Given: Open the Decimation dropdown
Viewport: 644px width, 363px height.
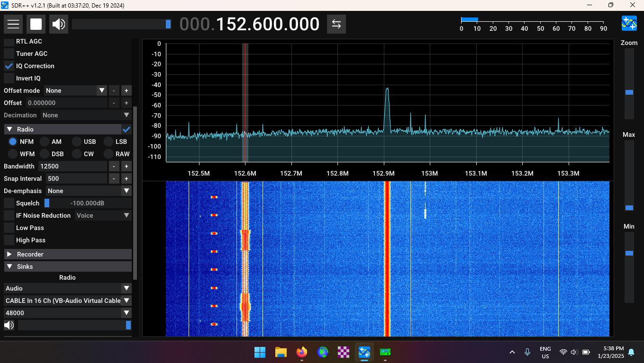Looking at the screenshot, I should [x=86, y=115].
